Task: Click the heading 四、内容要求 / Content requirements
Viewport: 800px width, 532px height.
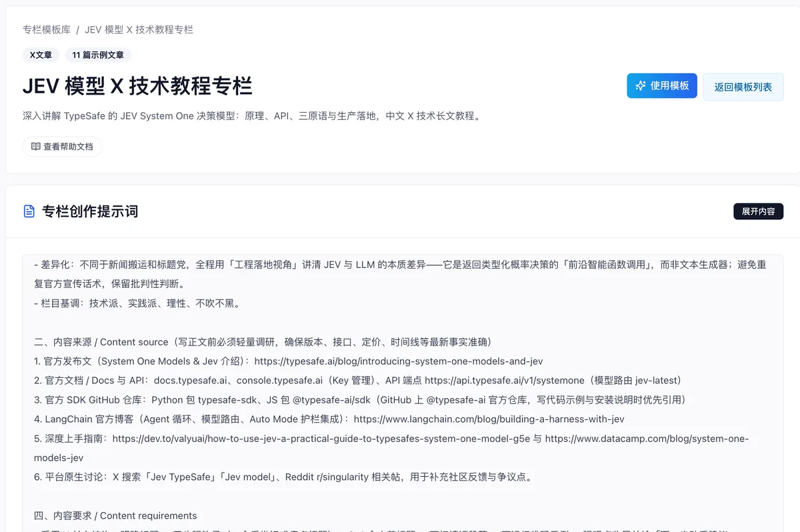Action: click(115, 516)
